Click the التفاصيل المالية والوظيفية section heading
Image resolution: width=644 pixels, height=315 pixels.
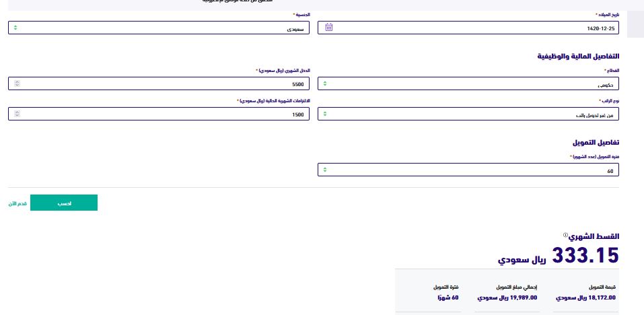pos(578,57)
